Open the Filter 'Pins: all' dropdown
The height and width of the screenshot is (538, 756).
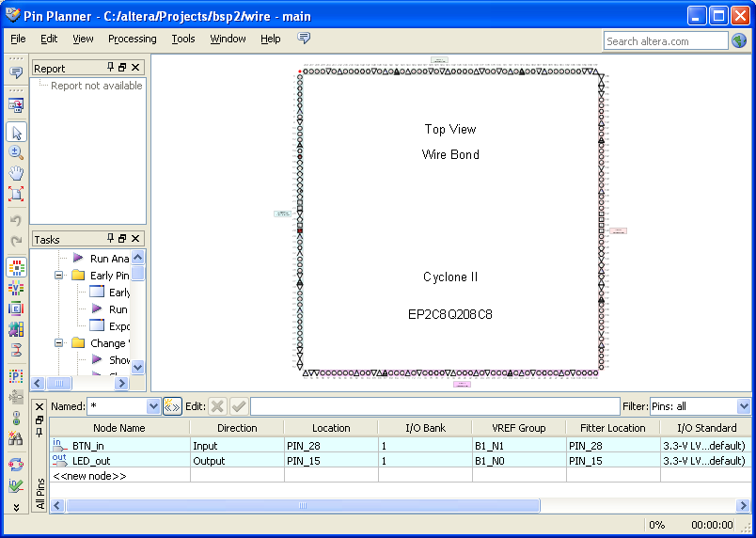pos(744,406)
